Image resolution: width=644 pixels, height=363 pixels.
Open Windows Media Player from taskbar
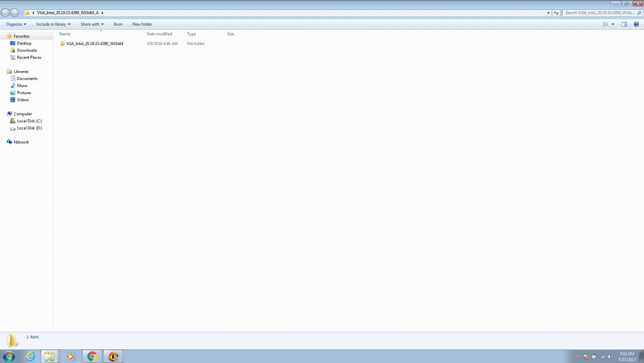[70, 357]
